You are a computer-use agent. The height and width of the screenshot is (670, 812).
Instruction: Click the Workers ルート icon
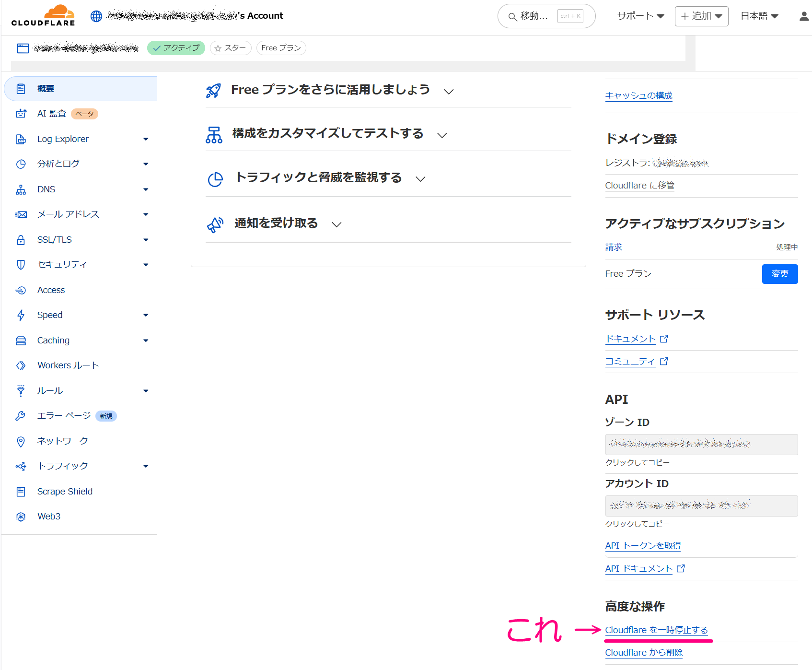point(21,365)
